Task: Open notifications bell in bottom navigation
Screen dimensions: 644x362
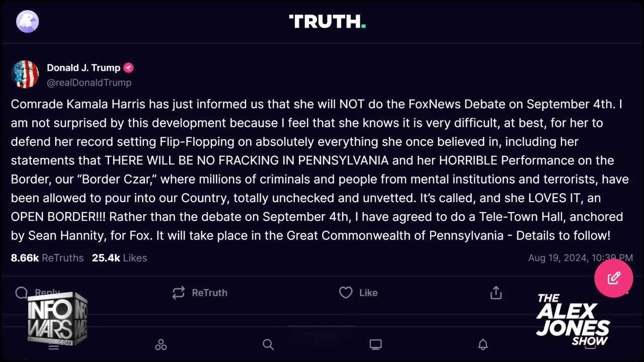Action: [x=482, y=344]
